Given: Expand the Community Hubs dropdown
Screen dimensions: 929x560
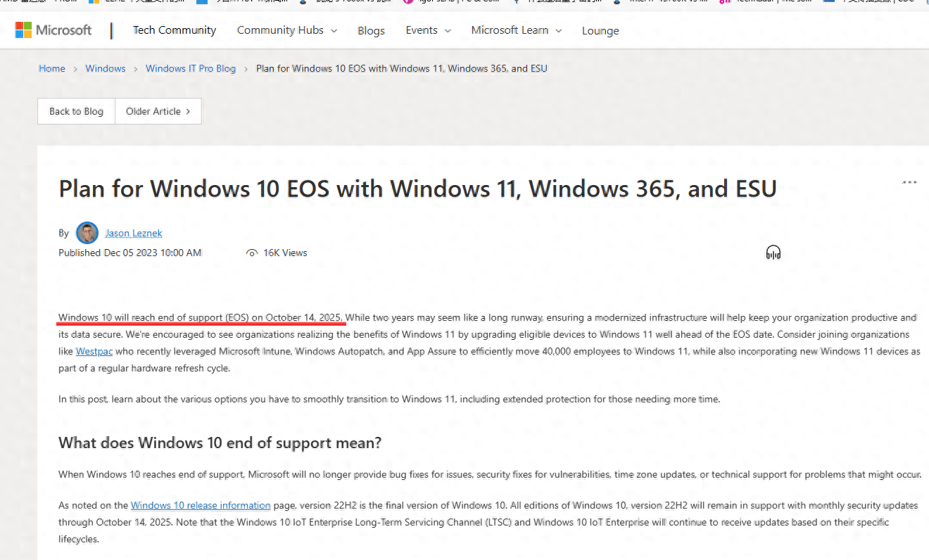Looking at the screenshot, I should coord(287,30).
